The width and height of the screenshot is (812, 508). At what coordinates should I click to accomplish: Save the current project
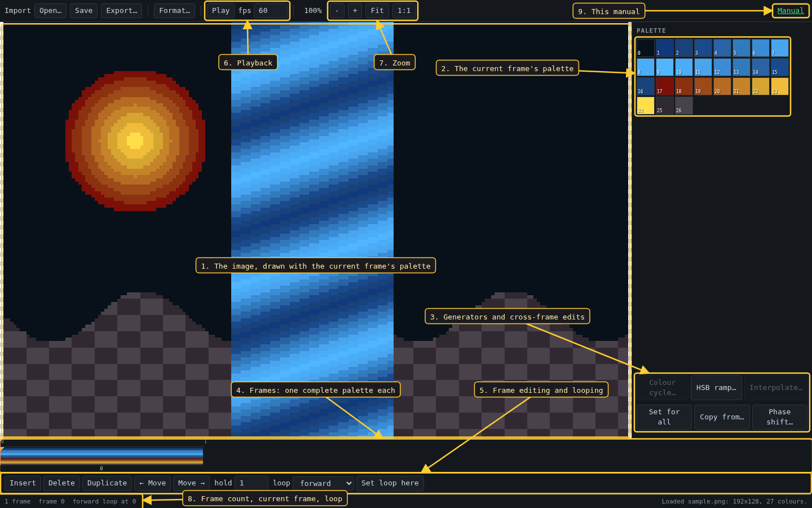[x=83, y=11]
